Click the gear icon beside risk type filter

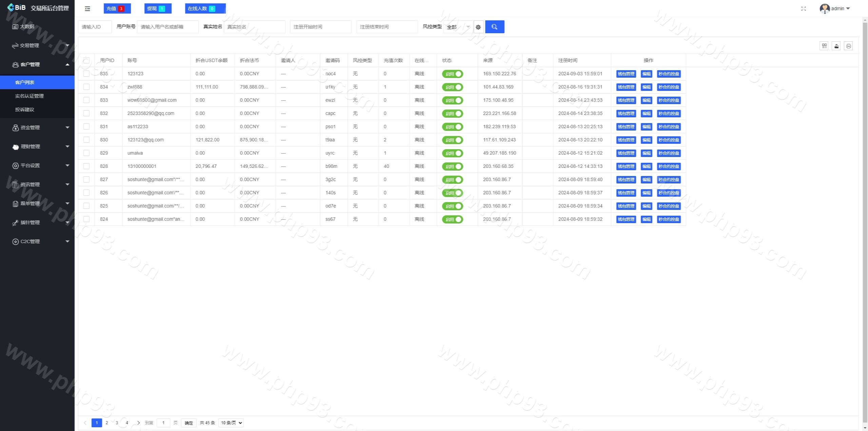[x=478, y=27]
